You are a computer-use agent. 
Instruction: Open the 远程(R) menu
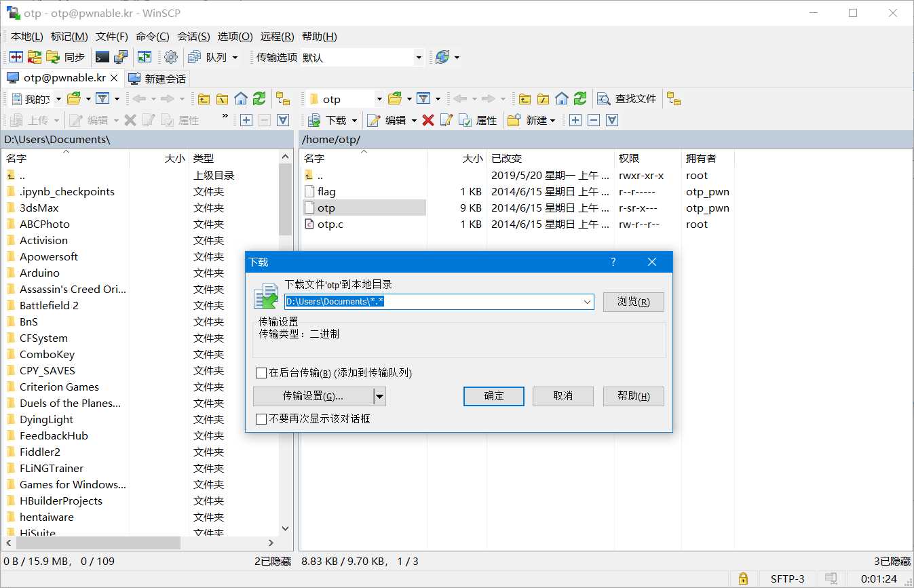(277, 37)
